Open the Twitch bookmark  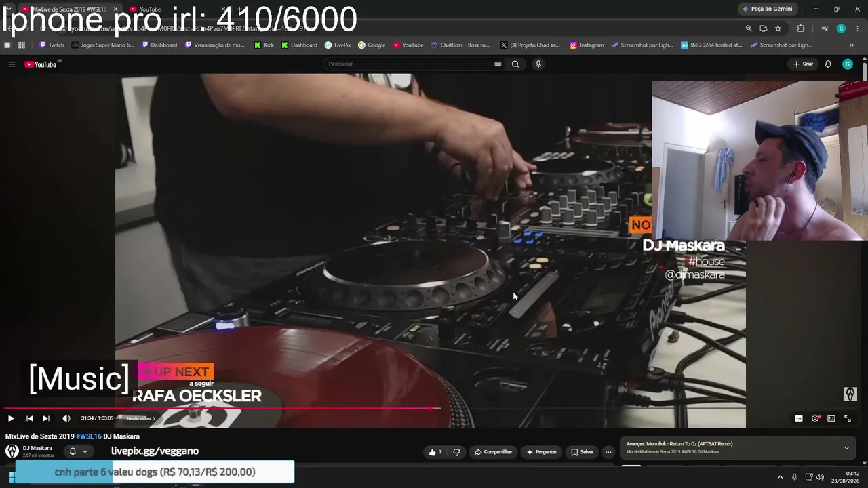pos(52,45)
